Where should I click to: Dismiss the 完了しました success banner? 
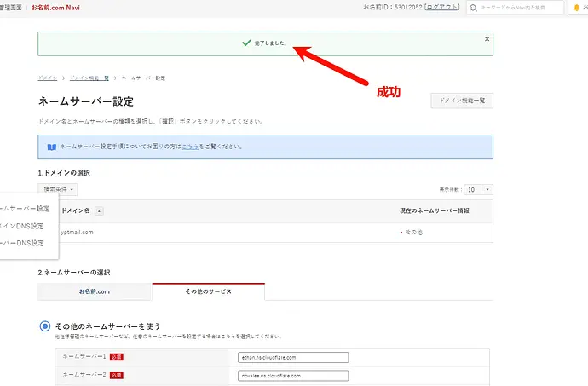coord(487,39)
